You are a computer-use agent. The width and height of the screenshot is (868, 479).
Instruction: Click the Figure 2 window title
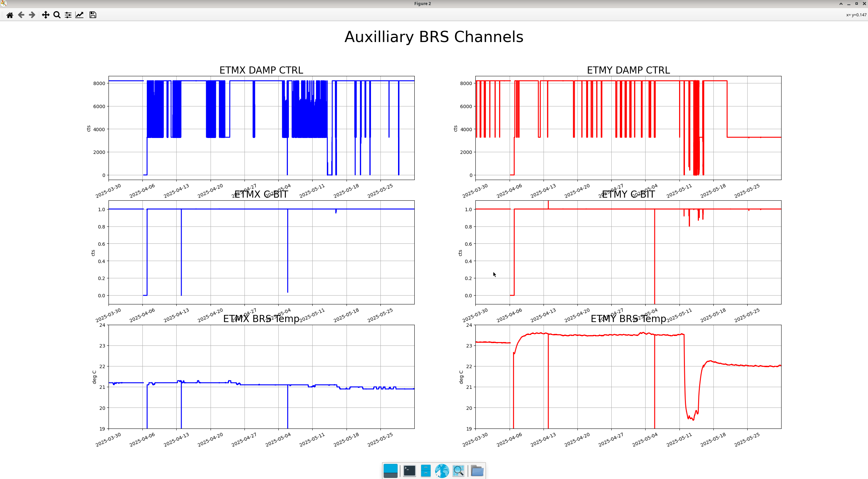point(422,4)
